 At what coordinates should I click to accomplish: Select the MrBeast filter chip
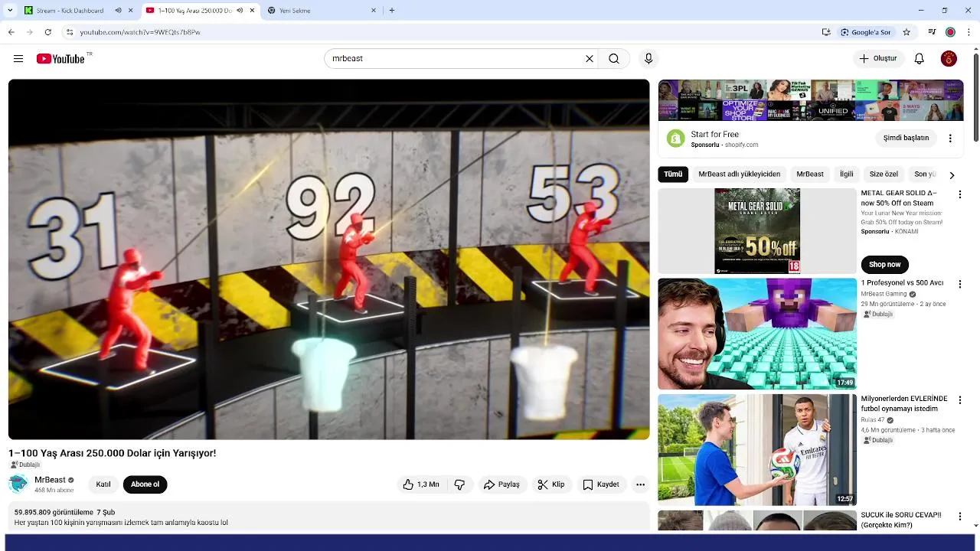[x=810, y=174]
